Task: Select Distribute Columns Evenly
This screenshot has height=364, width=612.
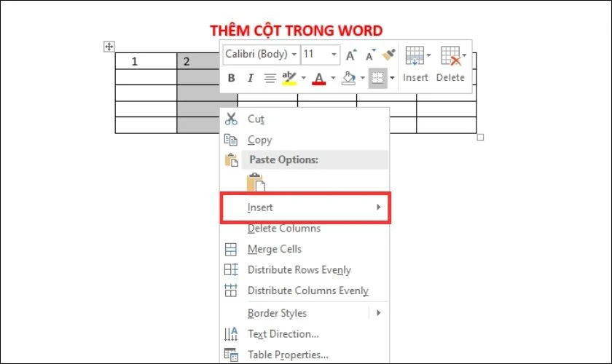Action: pos(305,290)
